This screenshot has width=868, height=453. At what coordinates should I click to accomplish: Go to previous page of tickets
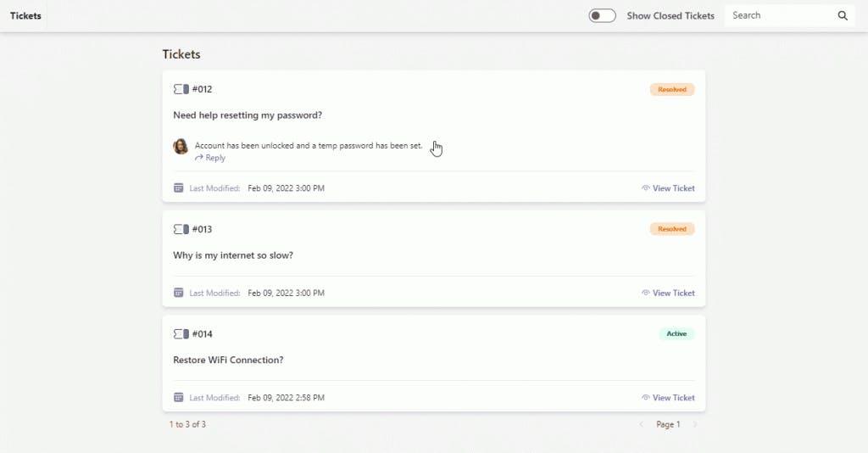641,424
